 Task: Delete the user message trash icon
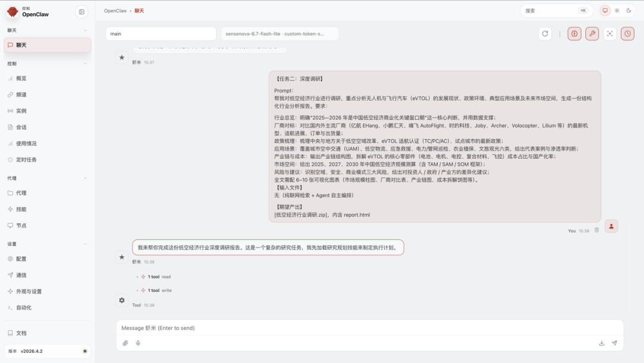point(597,230)
